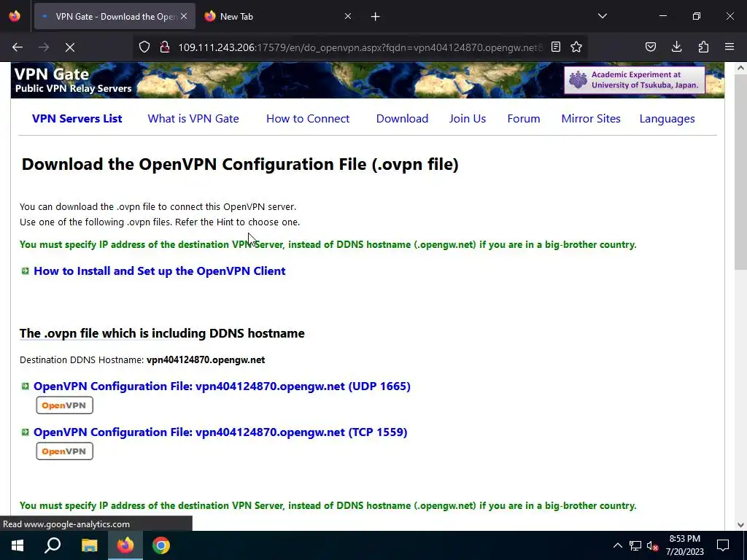The image size is (747, 560).
Task: Switch to the New Tab tab
Action: click(x=278, y=16)
